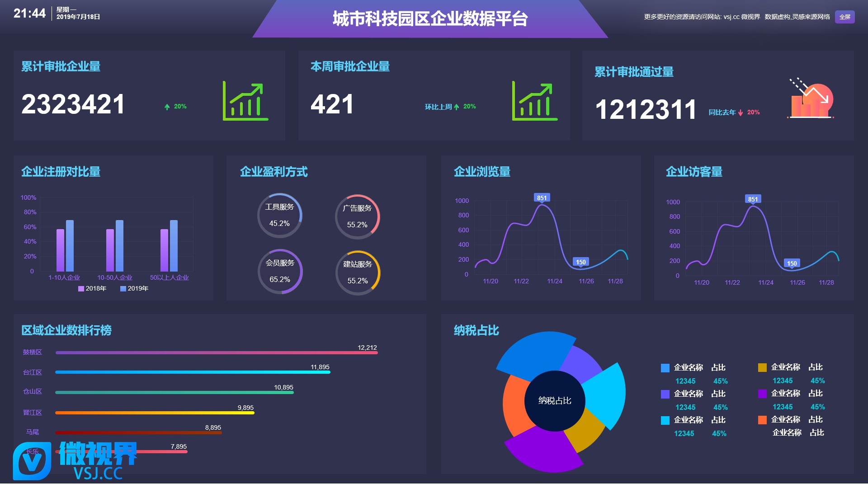Click the 10-50人企业 bar group label

click(115, 278)
